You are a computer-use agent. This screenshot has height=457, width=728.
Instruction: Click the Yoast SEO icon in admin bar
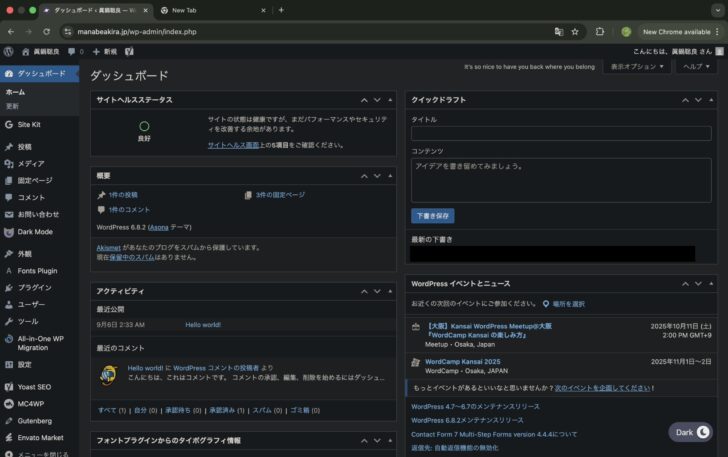pos(130,51)
